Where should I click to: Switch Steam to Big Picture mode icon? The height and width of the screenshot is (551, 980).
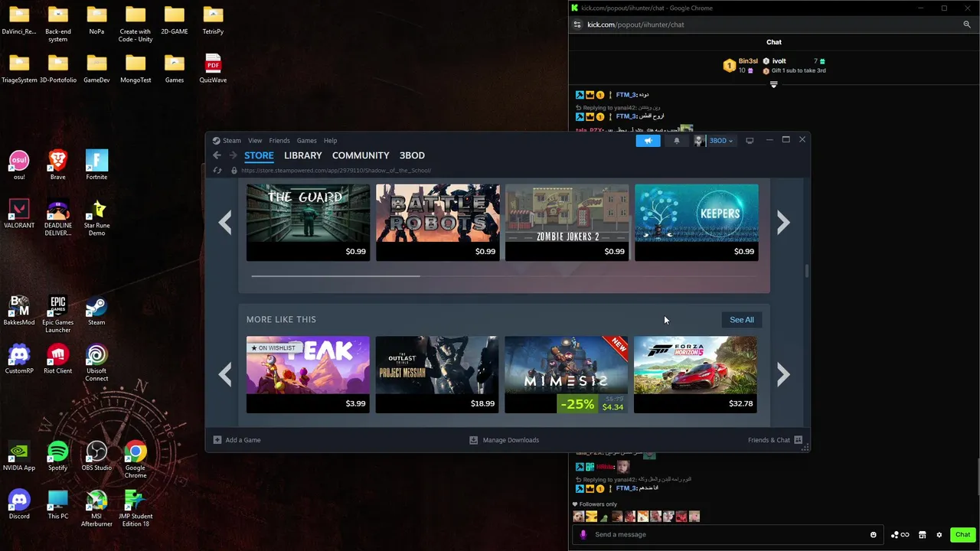point(750,140)
